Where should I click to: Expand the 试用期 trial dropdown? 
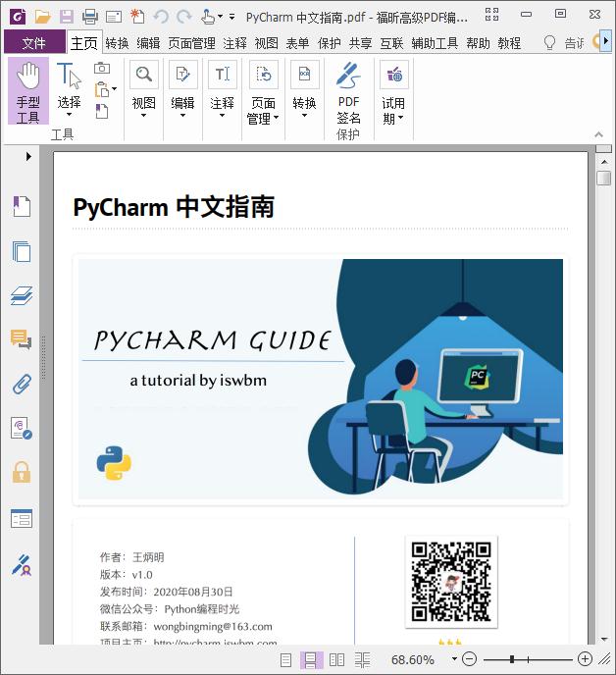[x=401, y=117]
